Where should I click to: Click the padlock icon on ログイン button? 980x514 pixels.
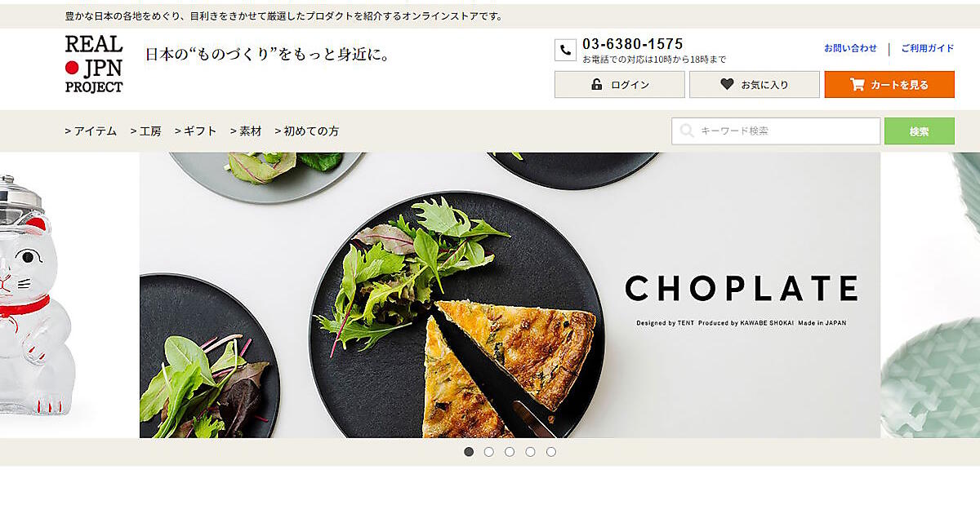click(x=596, y=84)
